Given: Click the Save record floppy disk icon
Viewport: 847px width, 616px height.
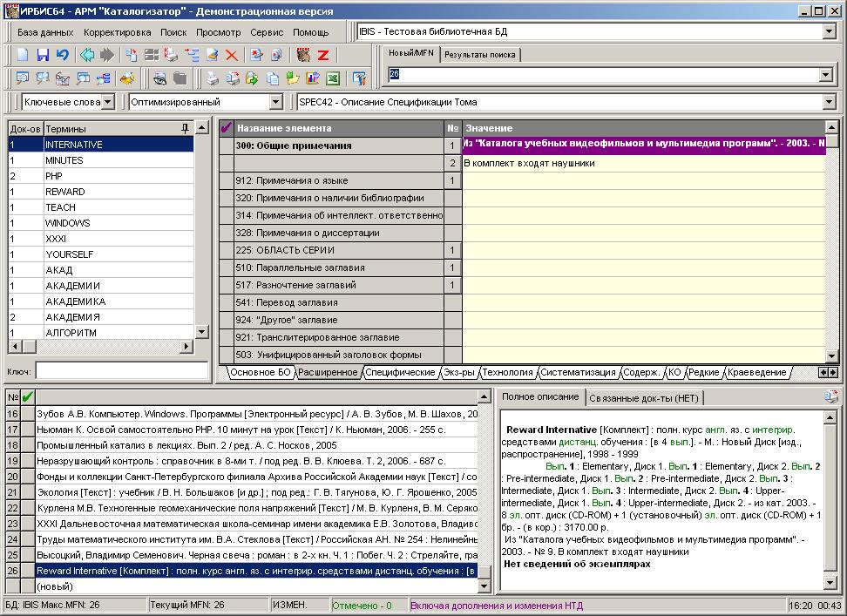Looking at the screenshot, I should click(43, 55).
